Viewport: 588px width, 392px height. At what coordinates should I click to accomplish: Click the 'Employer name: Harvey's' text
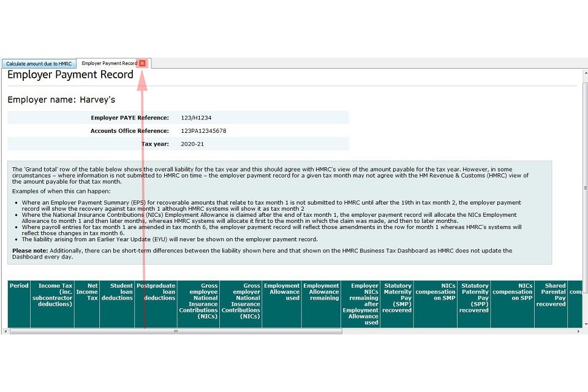pos(61,100)
